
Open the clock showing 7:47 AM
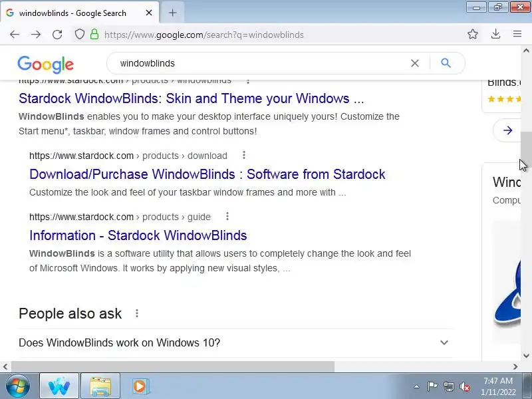498,386
